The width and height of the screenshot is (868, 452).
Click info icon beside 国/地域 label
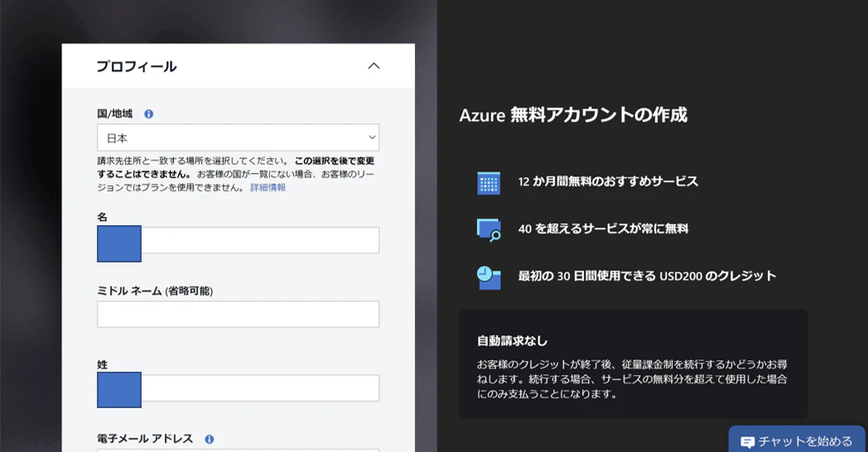[148, 114]
